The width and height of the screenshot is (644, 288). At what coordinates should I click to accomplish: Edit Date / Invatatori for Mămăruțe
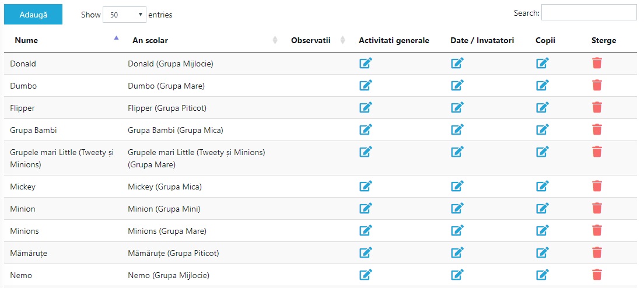pyautogui.click(x=457, y=252)
